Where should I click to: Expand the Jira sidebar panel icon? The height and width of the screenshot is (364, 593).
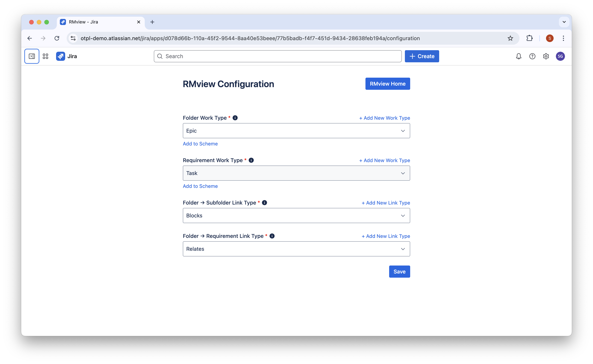pyautogui.click(x=32, y=56)
